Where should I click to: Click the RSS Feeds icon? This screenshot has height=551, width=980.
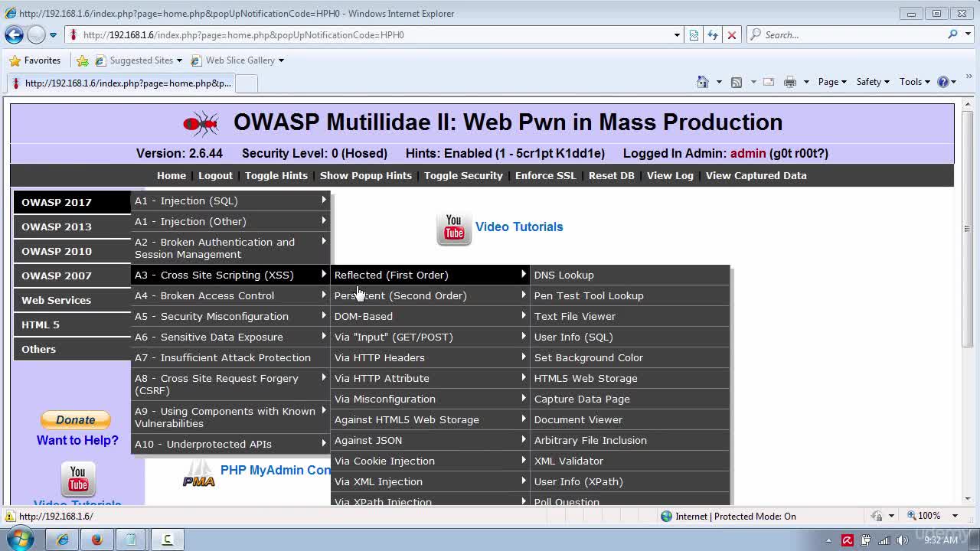click(737, 82)
